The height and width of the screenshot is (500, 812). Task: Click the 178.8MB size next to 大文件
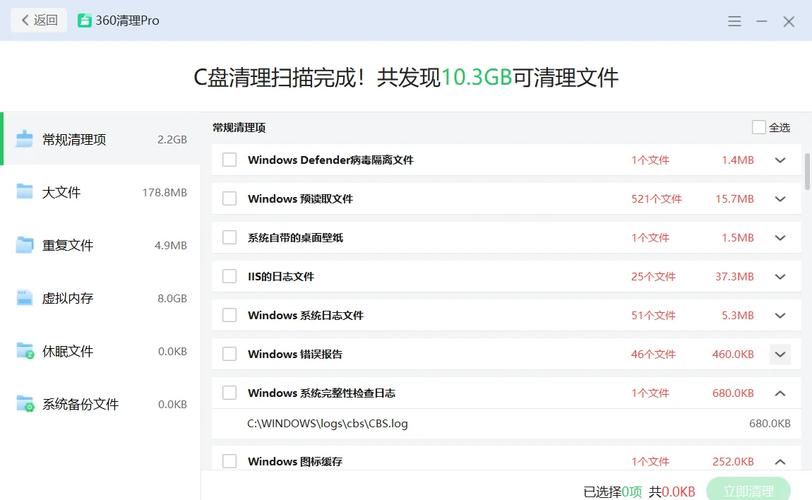pos(165,192)
